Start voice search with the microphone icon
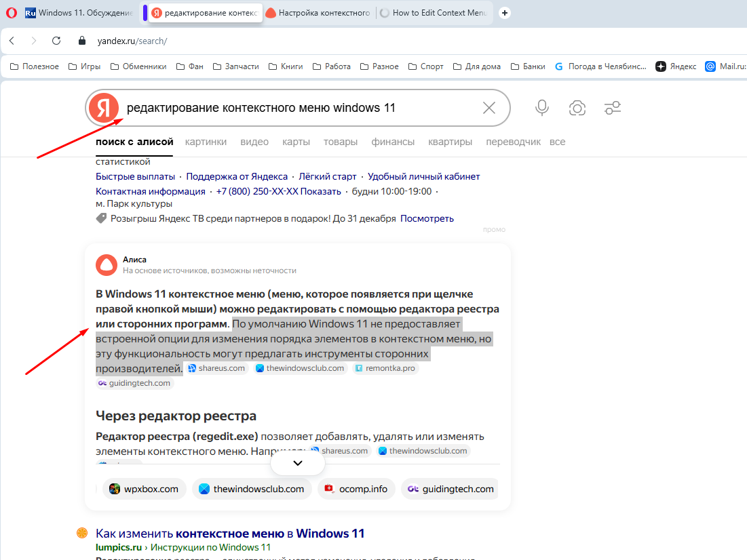 (541, 108)
